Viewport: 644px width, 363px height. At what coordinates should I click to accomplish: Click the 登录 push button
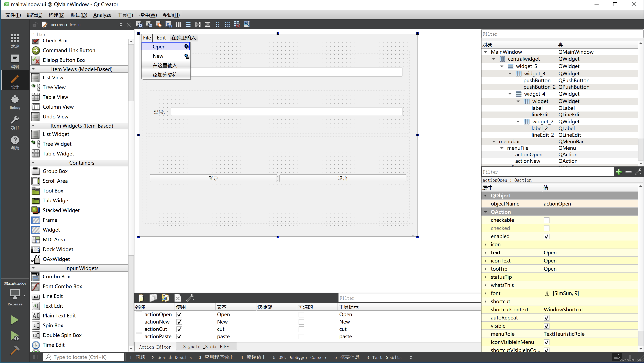click(x=213, y=178)
